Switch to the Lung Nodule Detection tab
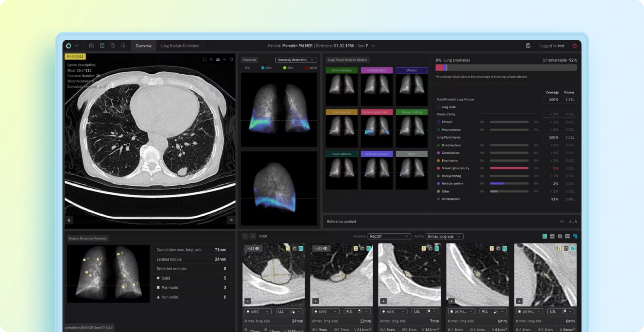Image resolution: width=644 pixels, height=333 pixels. pos(180,46)
